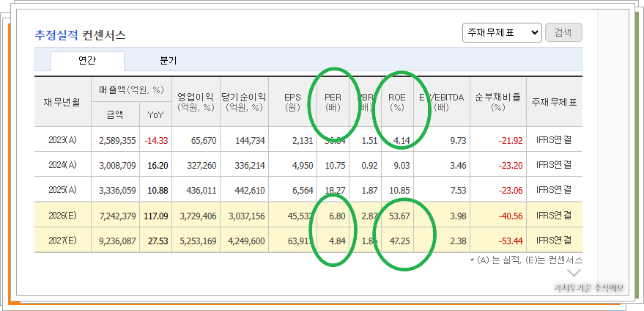Image resolution: width=644 pixels, height=311 pixels.
Task: Click net income value 442,610
Action: (250, 191)
